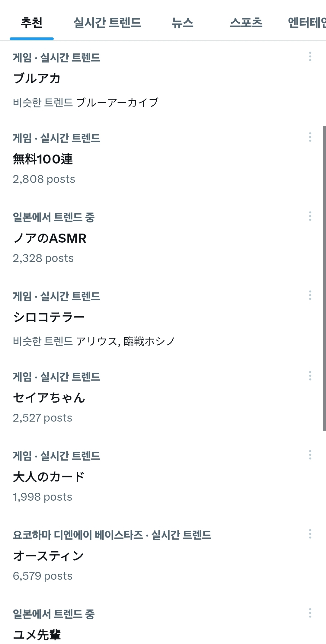Click the vertical scrollbar on right edge
This screenshot has width=326, height=644.
(x=324, y=278)
